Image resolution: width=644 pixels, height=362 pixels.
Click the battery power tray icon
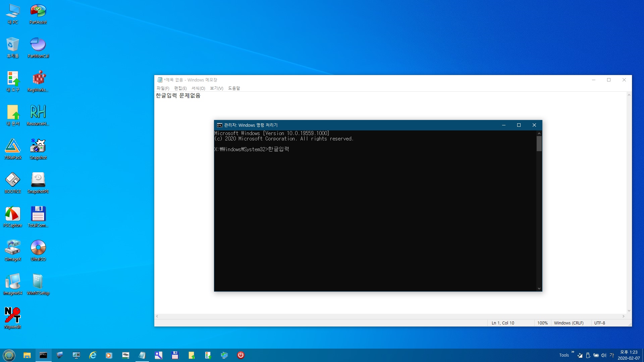[596, 355]
